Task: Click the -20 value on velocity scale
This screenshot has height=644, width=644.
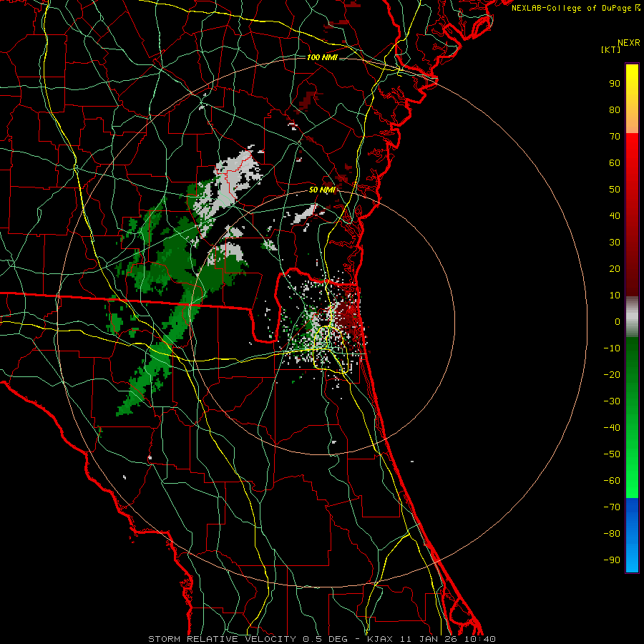Action: (612, 375)
